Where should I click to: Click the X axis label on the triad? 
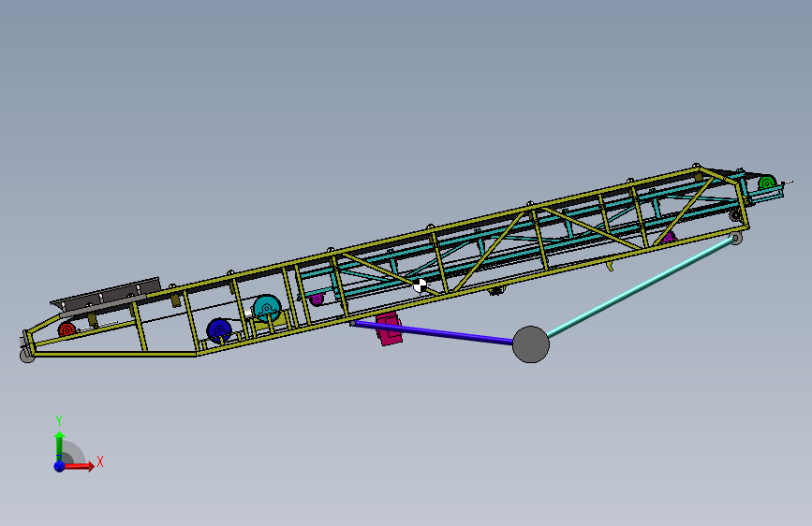click(100, 461)
